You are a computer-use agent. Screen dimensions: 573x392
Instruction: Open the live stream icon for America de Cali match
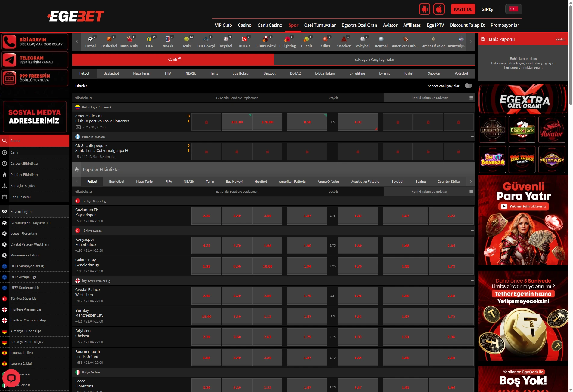tap(78, 127)
